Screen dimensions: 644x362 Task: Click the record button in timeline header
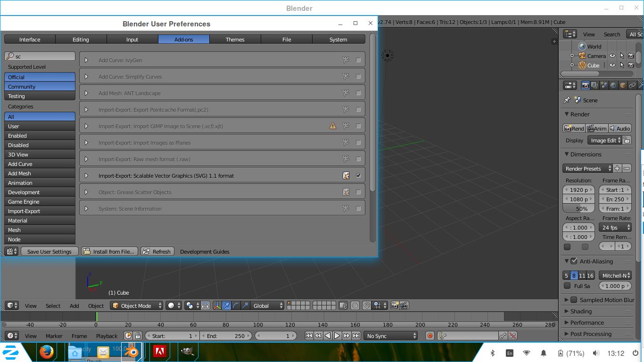(429, 336)
